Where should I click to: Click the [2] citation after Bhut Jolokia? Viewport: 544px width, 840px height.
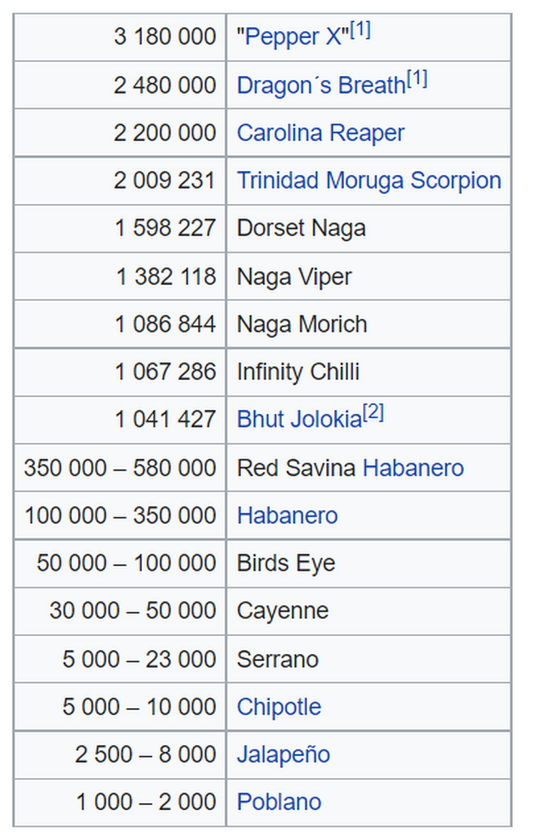(x=374, y=412)
